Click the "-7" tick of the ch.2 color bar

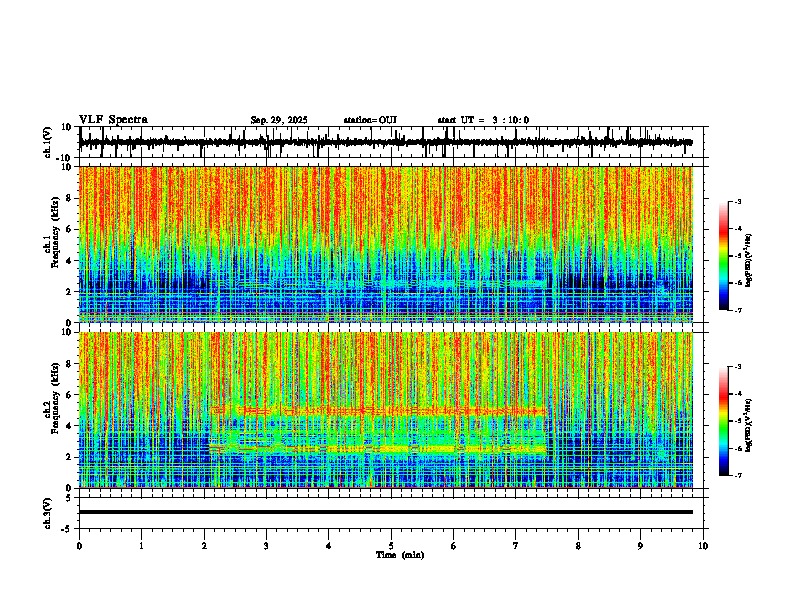tap(737, 475)
